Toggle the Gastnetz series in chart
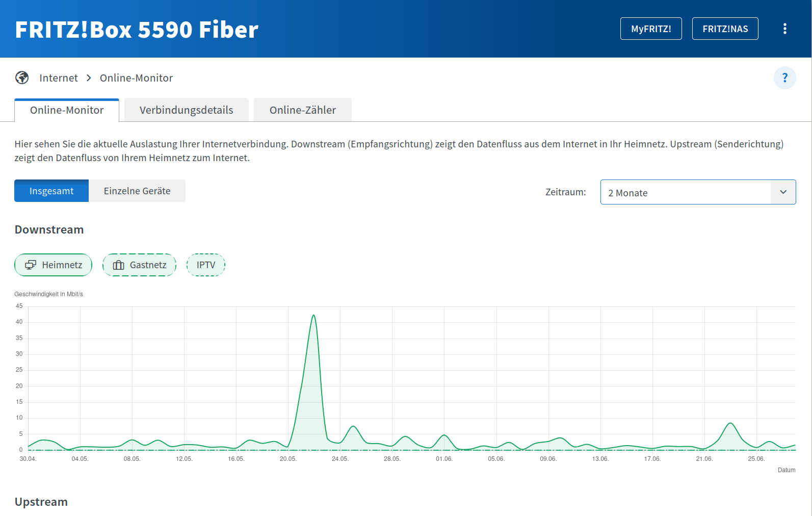Screen dimensions: 812x516 point(139,265)
